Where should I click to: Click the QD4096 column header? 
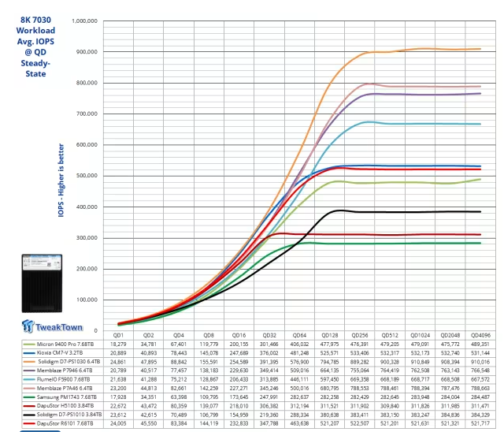click(480, 336)
